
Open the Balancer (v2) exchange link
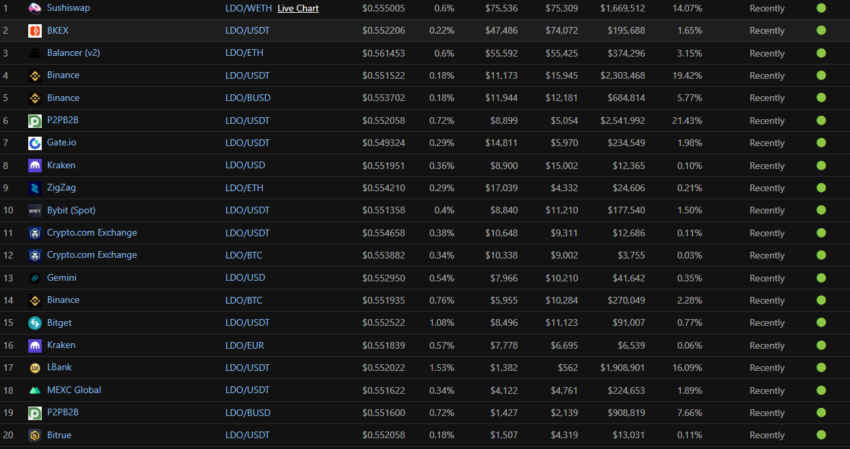(x=73, y=53)
